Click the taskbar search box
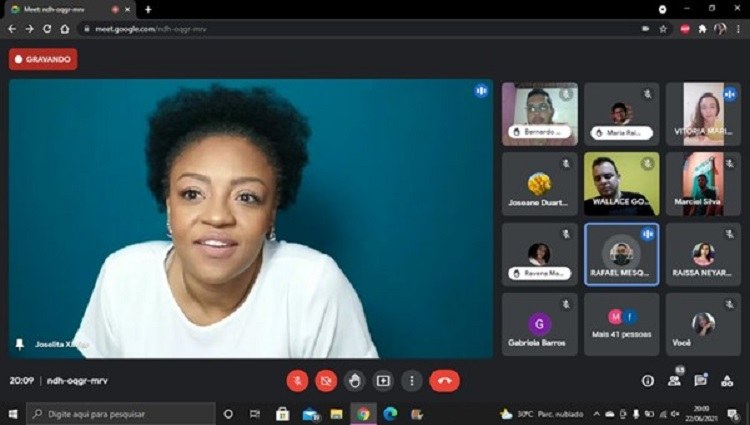Screen dimensions: 750x425 (x=121, y=414)
